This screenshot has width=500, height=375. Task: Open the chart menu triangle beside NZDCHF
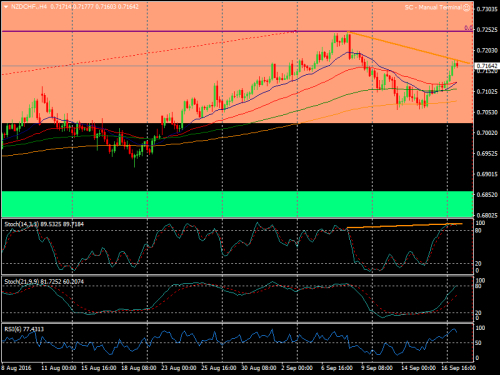(x=6, y=7)
